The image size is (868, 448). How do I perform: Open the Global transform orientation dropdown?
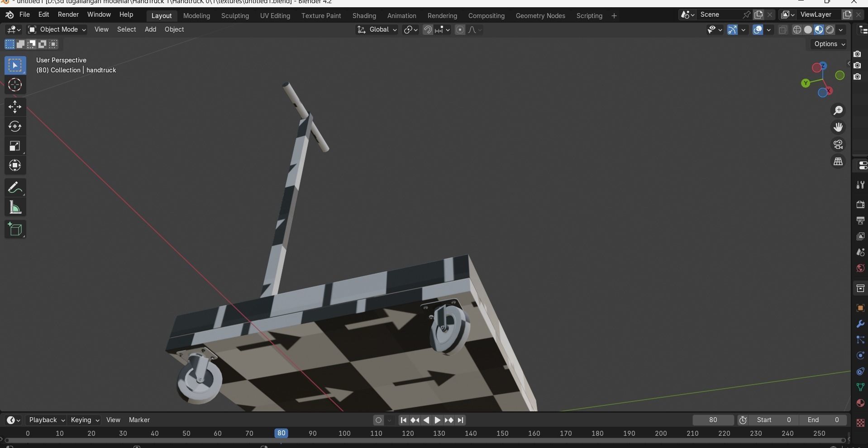tap(377, 30)
